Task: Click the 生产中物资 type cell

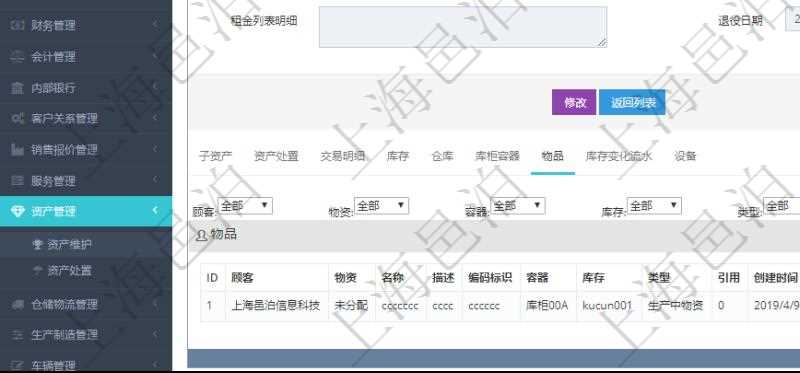Action: pyautogui.click(x=676, y=306)
